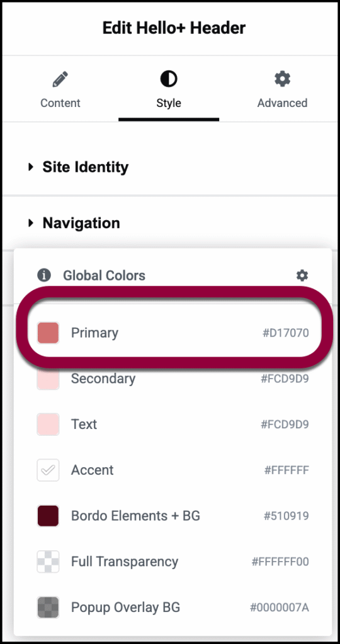
Task: Click the Advanced gear icon
Action: tap(283, 78)
